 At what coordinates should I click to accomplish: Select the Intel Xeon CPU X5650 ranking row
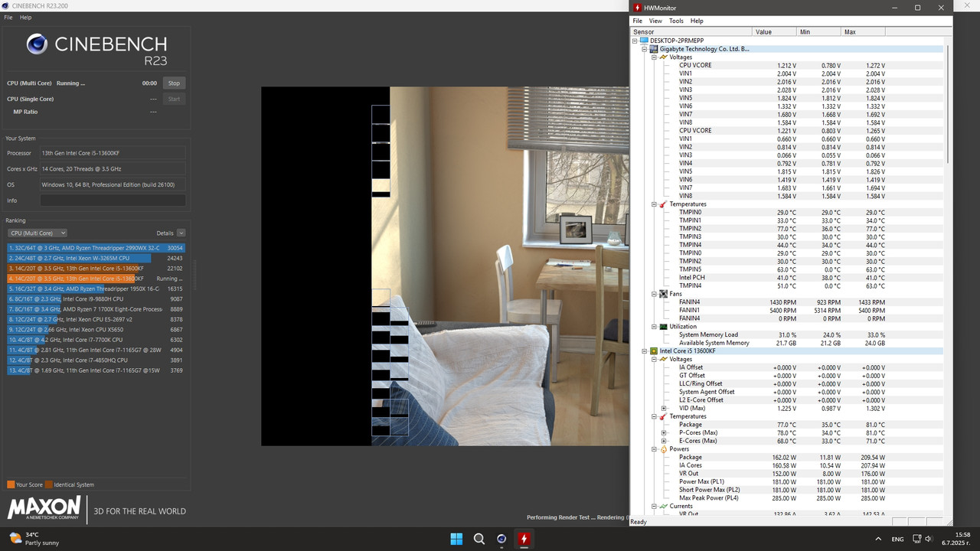pyautogui.click(x=96, y=330)
